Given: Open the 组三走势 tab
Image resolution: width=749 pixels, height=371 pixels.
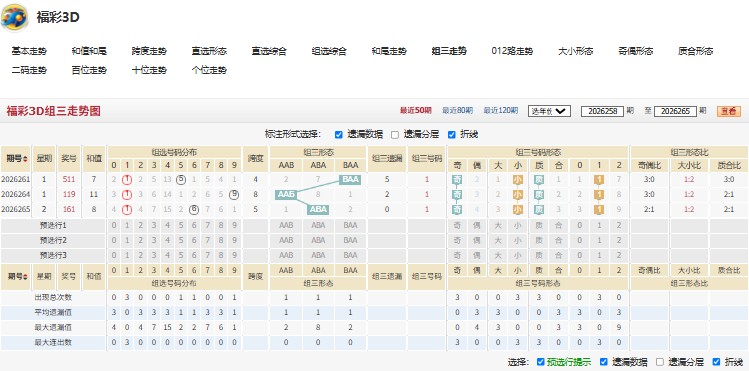Looking at the screenshot, I should tap(449, 51).
